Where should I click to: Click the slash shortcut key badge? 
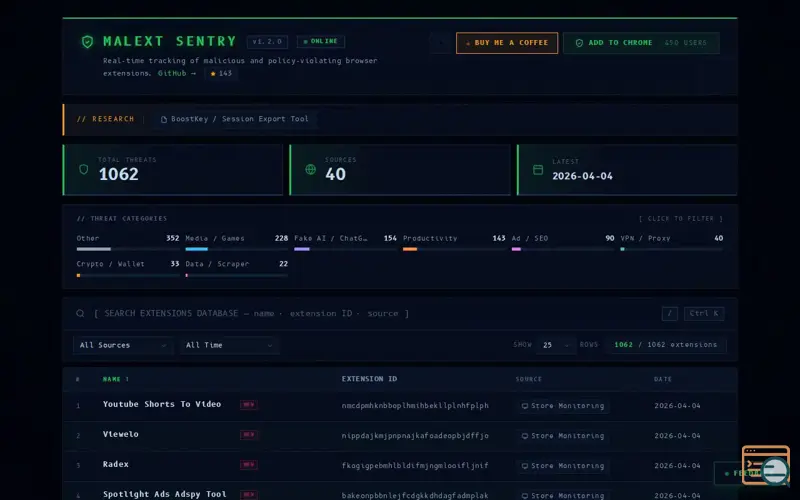[x=669, y=314]
